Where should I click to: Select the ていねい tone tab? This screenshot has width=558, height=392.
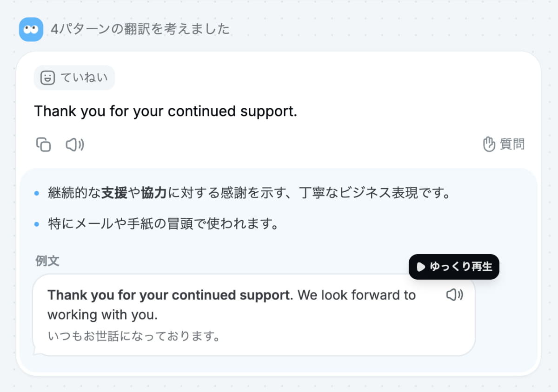point(74,78)
